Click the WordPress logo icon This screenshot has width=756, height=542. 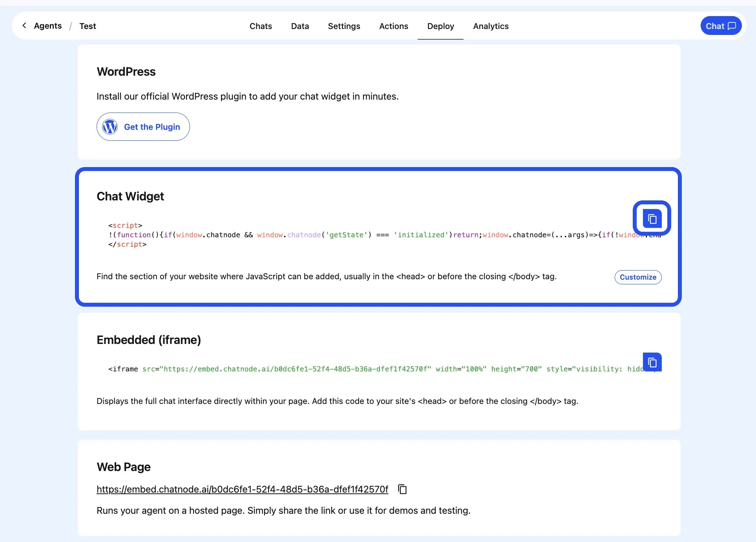110,127
